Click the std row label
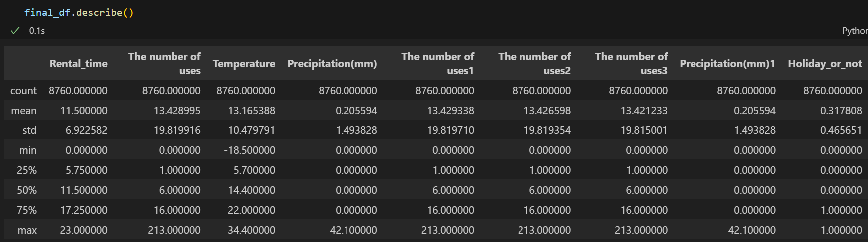 29,130
